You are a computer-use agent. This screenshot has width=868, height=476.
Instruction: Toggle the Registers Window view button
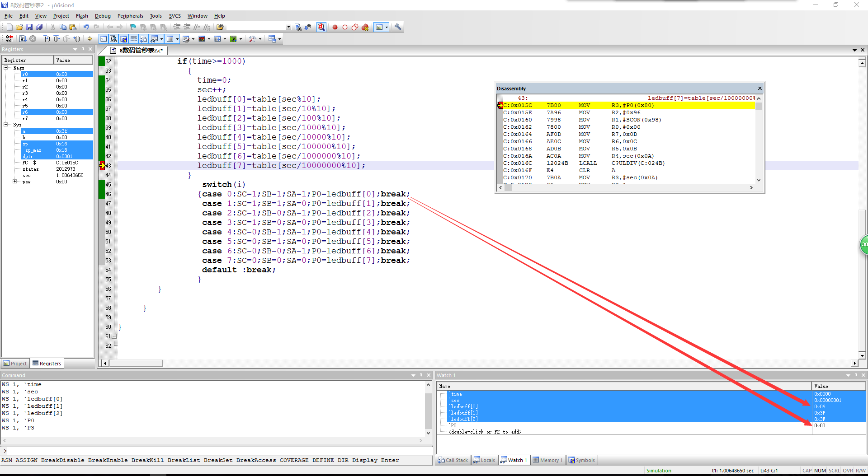[133, 39]
